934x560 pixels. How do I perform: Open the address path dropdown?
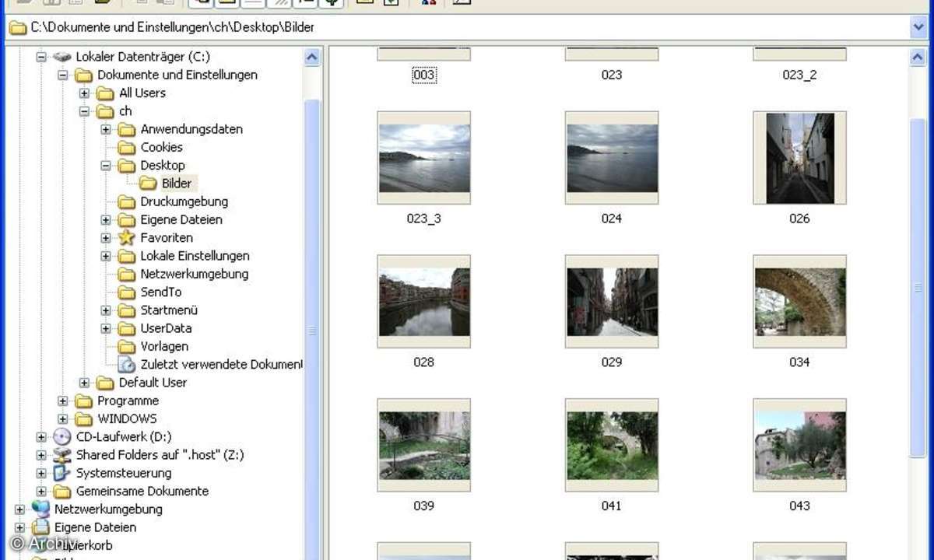click(x=918, y=27)
